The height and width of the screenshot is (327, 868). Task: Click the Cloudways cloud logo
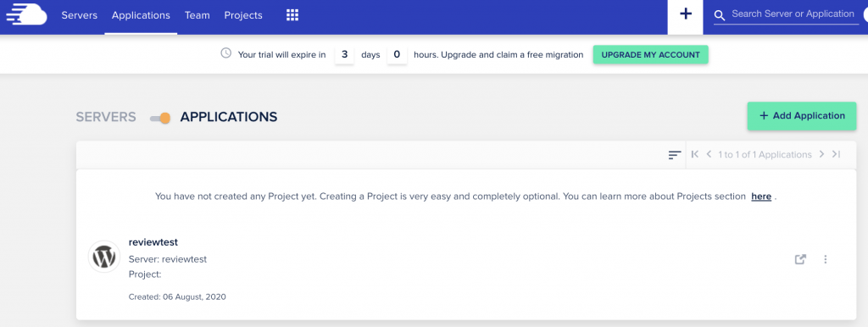point(26,15)
